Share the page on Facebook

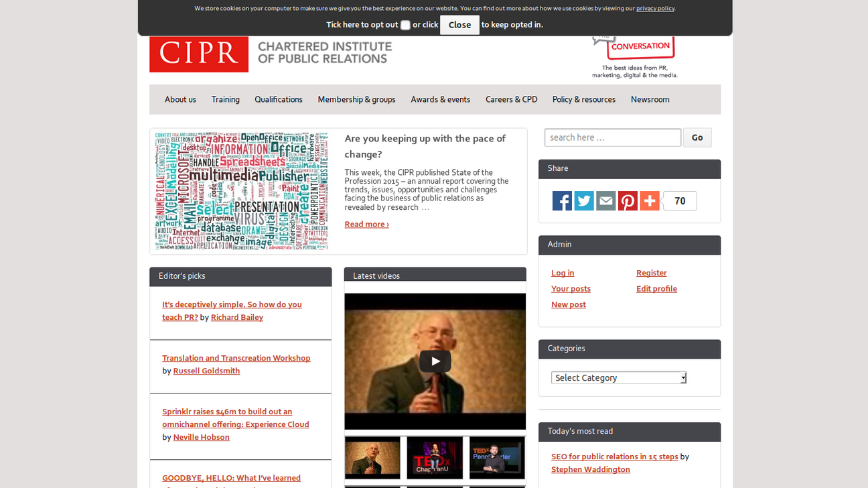click(x=562, y=201)
